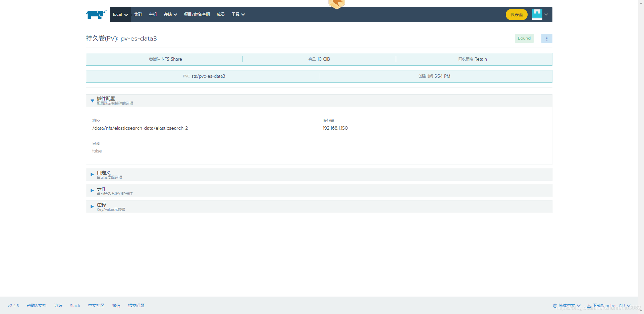Open the 论坛 link

pos(58,306)
